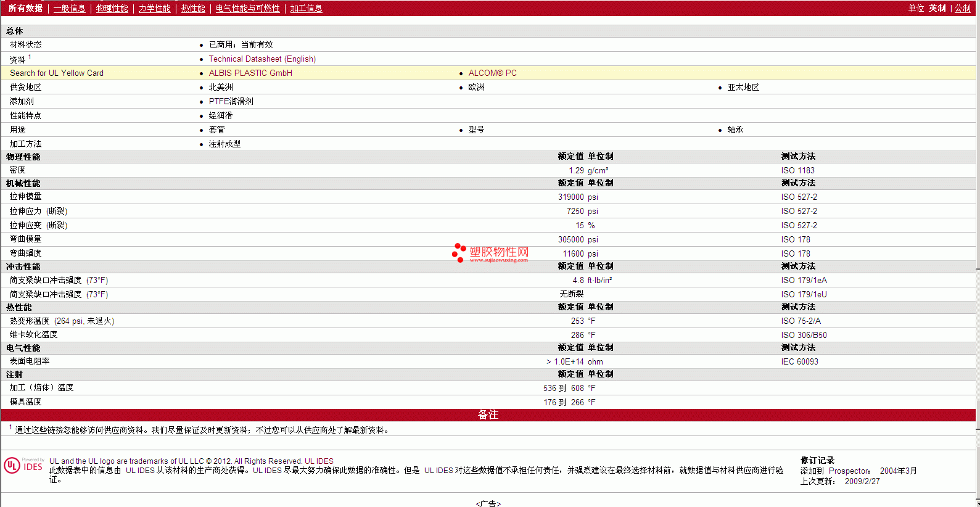Switch to the 一般信息 tab

point(70,9)
